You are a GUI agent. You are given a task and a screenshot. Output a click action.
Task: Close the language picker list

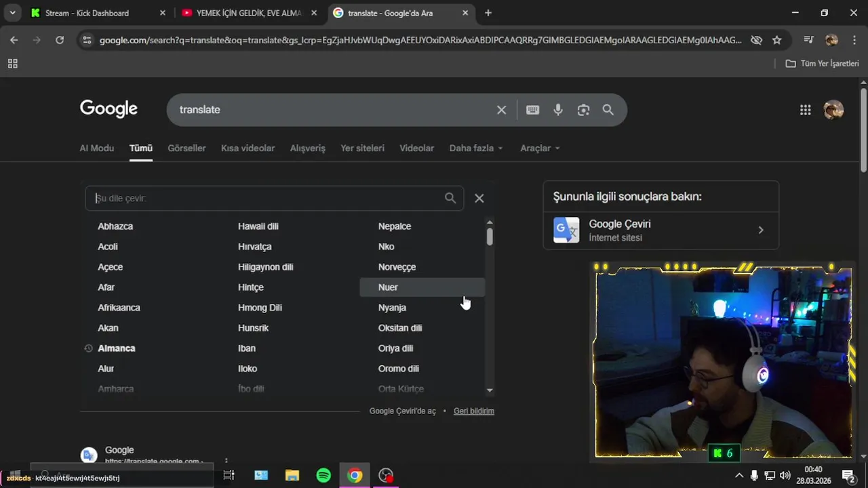pyautogui.click(x=479, y=198)
